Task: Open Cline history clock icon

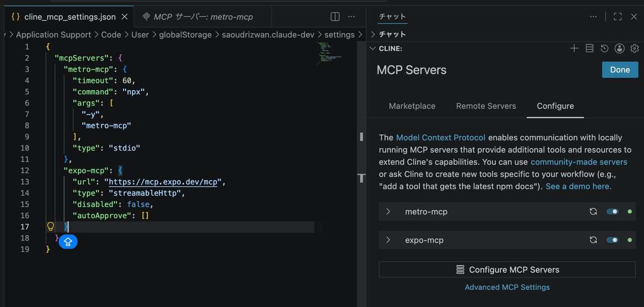Action: pyautogui.click(x=604, y=48)
